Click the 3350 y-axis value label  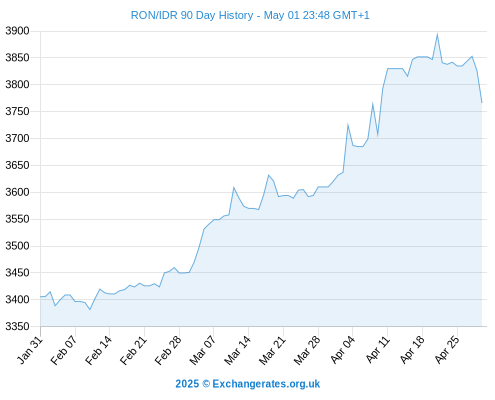(x=17, y=326)
